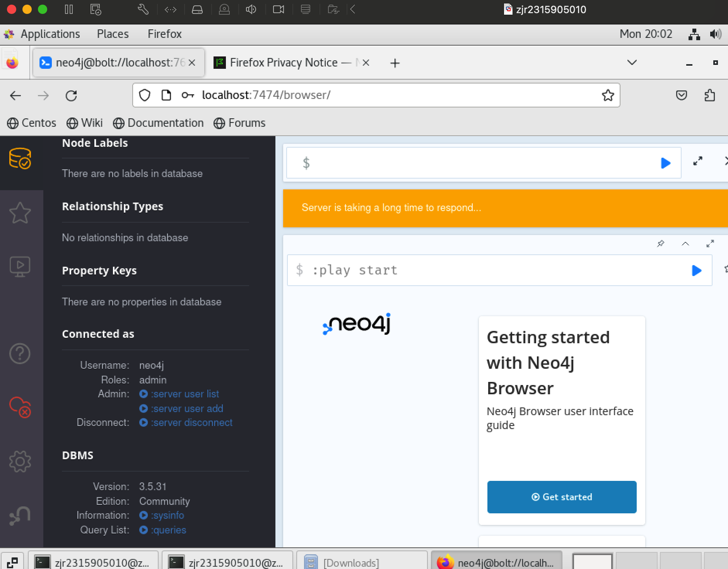Viewport: 728px width, 569px height.
Task: Bookmark this page with the star
Action: coord(608,95)
